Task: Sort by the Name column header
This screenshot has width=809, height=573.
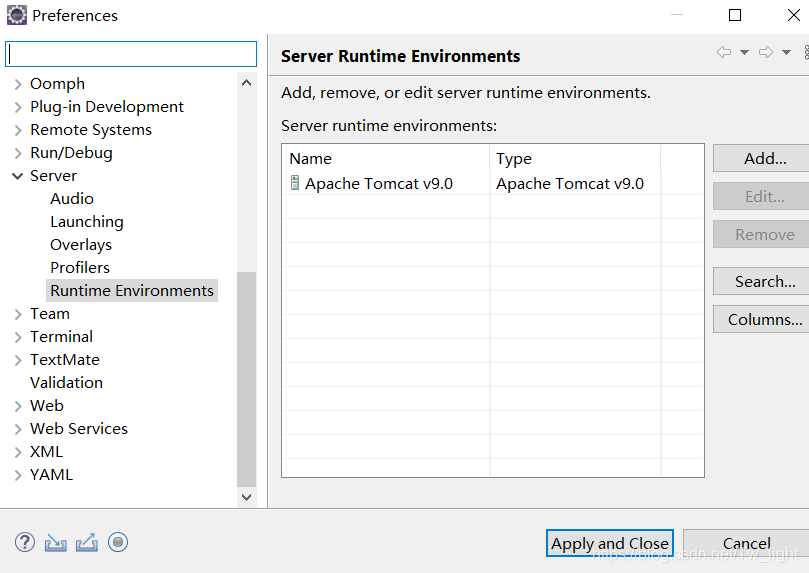Action: 385,158
